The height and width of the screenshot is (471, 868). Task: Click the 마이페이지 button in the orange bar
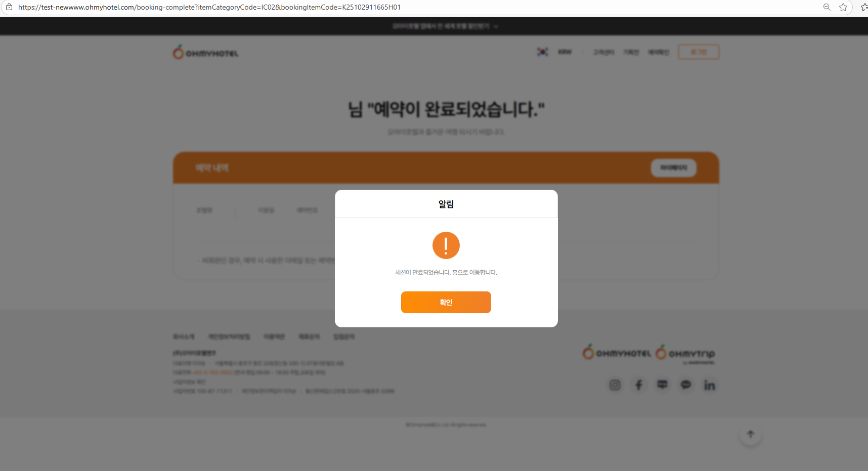click(x=674, y=167)
